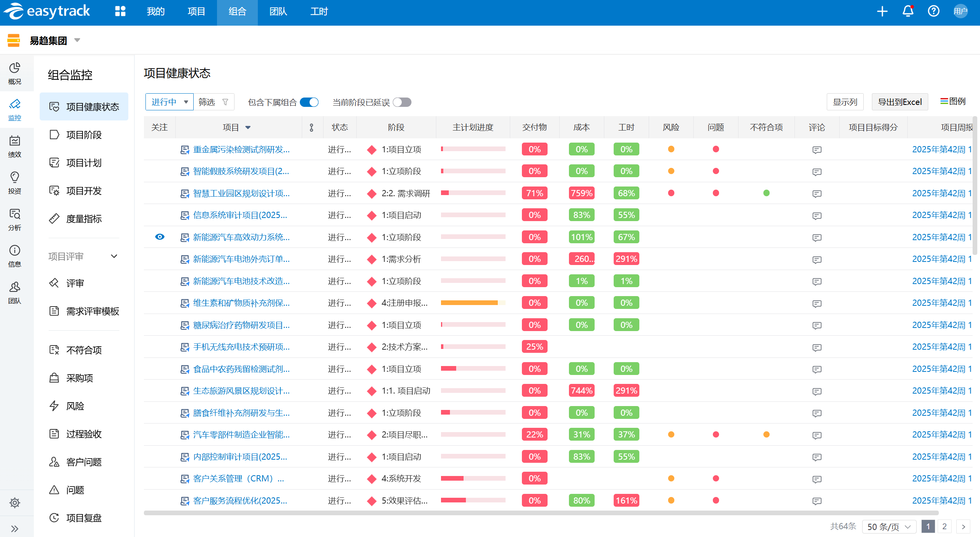The image size is (980, 537).
Task: Select 项目阶段 in the side menu
Action: (84, 135)
